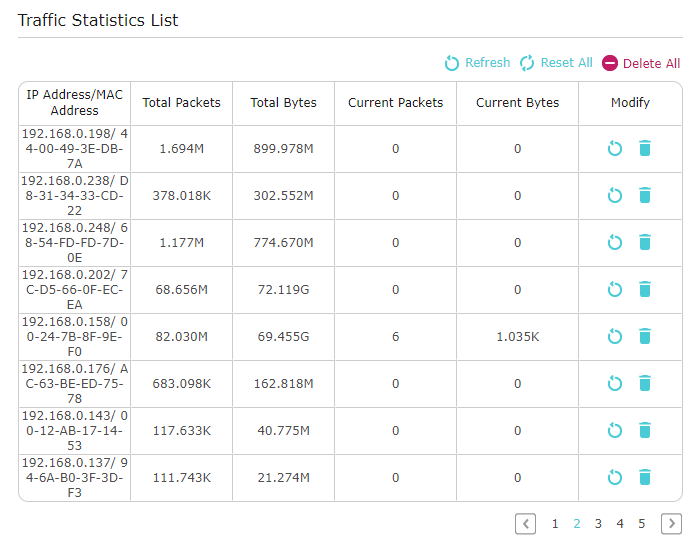The width and height of the screenshot is (697, 549).
Task: Delete the 192.168.0.198 entry
Action: click(x=645, y=148)
